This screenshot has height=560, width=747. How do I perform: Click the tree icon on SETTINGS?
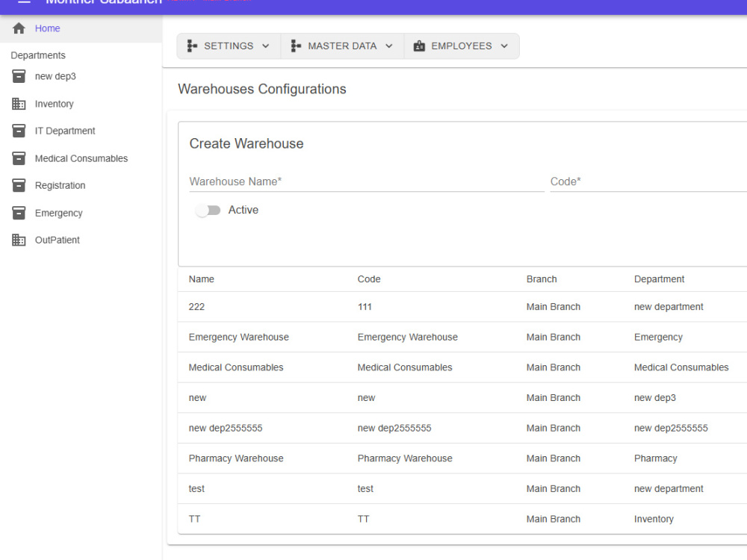tap(192, 46)
